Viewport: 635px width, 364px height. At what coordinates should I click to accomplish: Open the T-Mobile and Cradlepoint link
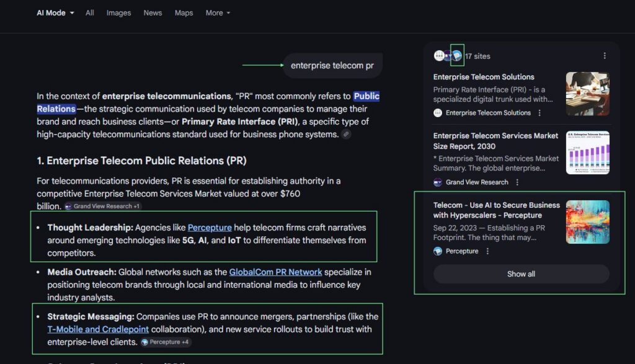tap(98, 329)
